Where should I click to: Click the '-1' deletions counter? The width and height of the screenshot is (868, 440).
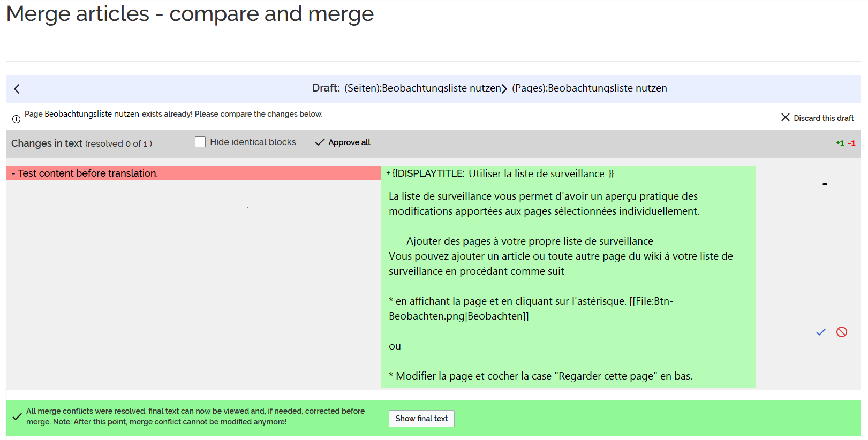coord(851,143)
